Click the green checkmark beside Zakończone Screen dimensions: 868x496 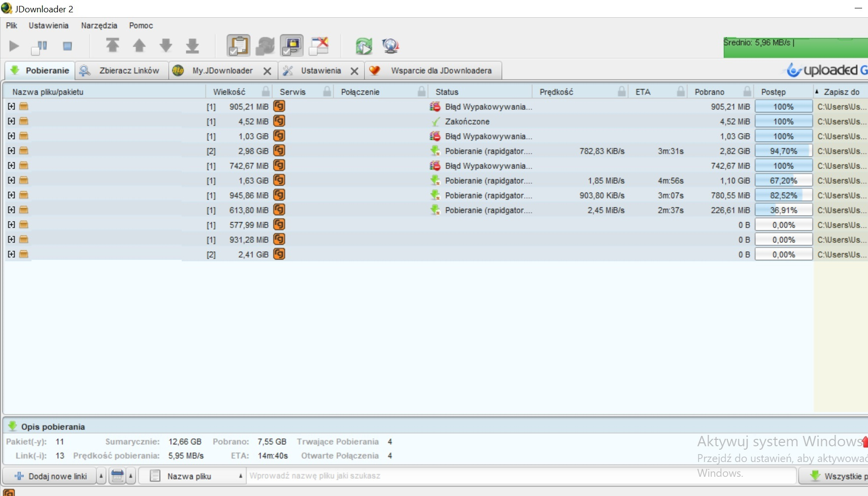[435, 122]
